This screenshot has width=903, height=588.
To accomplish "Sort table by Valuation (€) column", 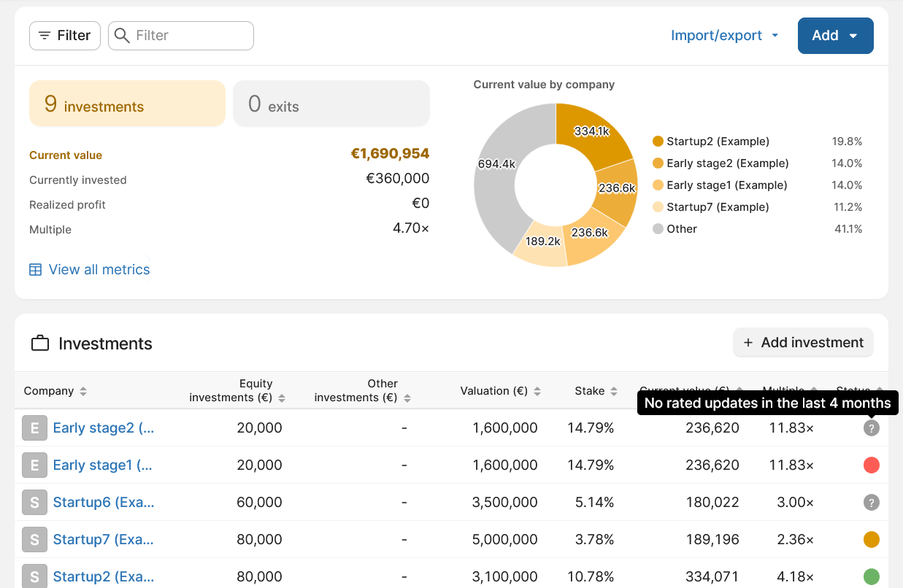I will (x=500, y=391).
